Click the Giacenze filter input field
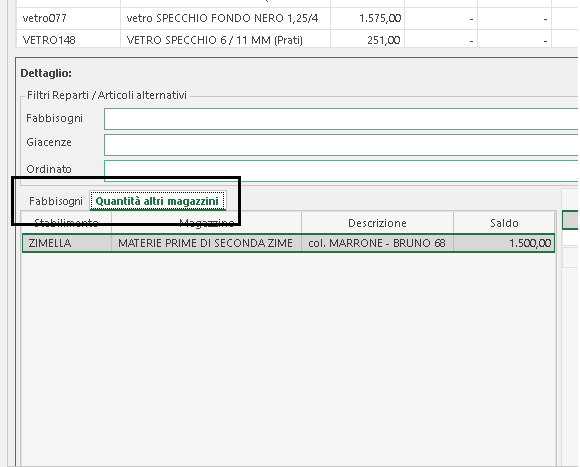This screenshot has width=580, height=467. (x=341, y=145)
